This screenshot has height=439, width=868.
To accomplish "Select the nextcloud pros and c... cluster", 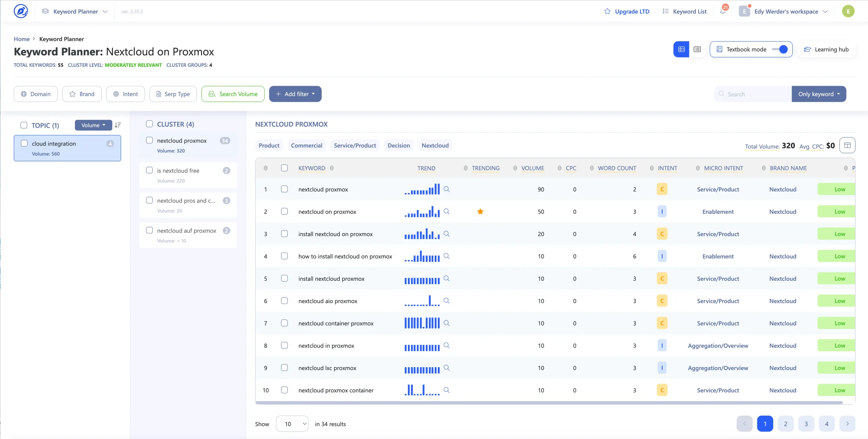I will pos(188,205).
